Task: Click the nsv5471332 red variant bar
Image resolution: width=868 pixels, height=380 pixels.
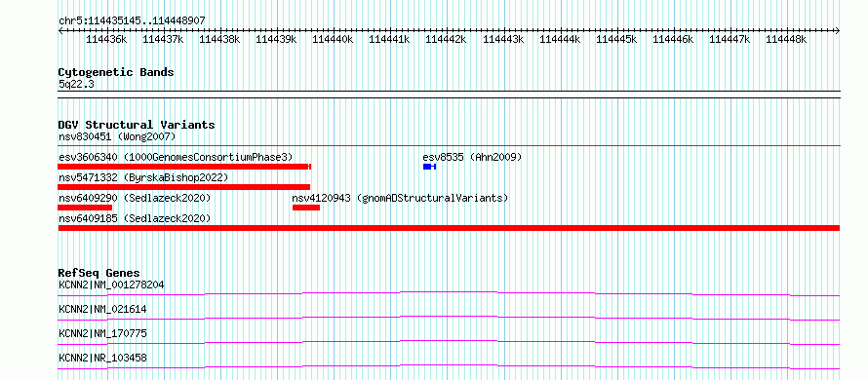Action: click(x=183, y=187)
